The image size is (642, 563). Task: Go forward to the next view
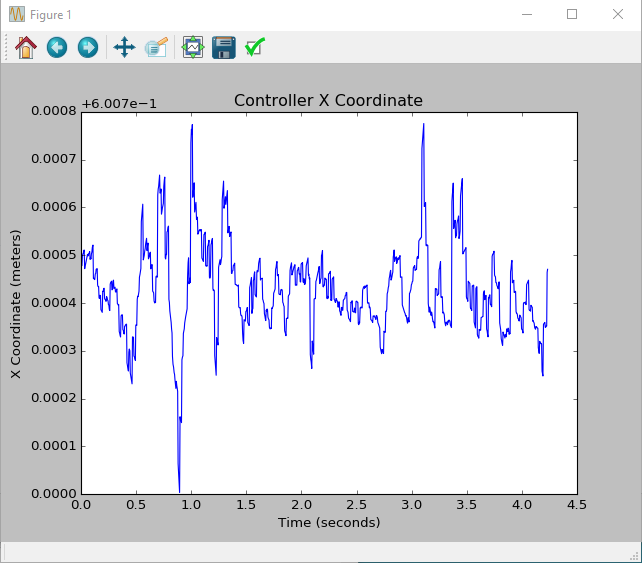88,47
